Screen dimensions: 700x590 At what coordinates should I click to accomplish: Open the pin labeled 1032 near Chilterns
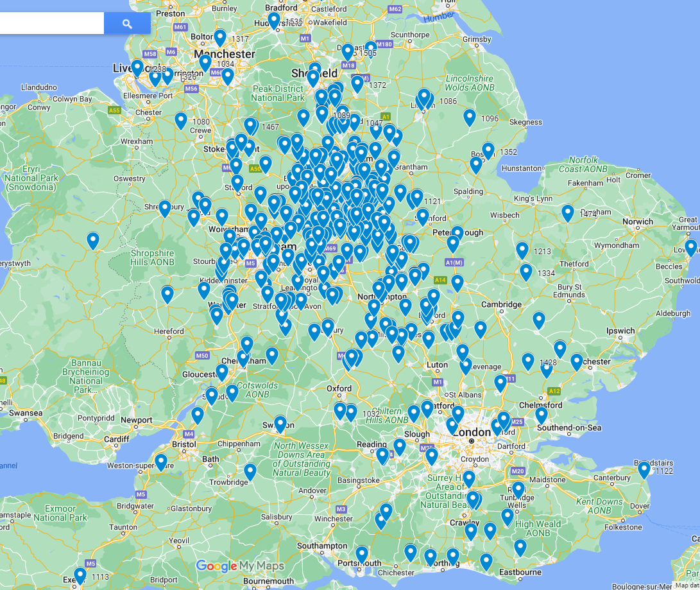pos(352,413)
